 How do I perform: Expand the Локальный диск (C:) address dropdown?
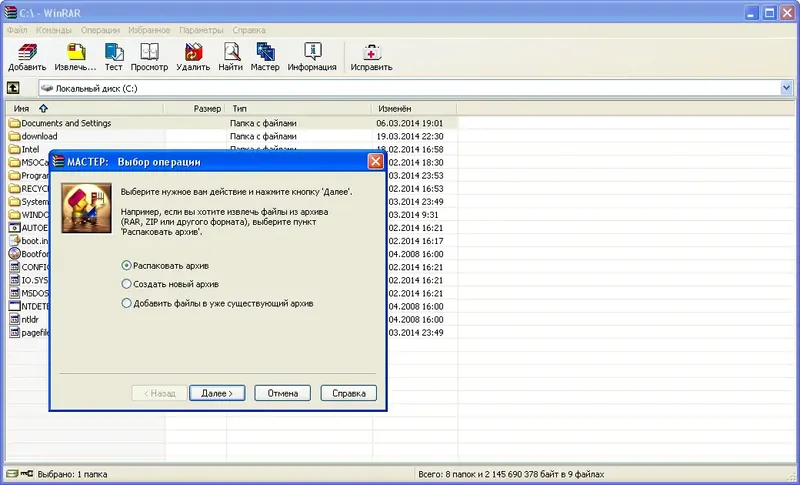pos(786,88)
